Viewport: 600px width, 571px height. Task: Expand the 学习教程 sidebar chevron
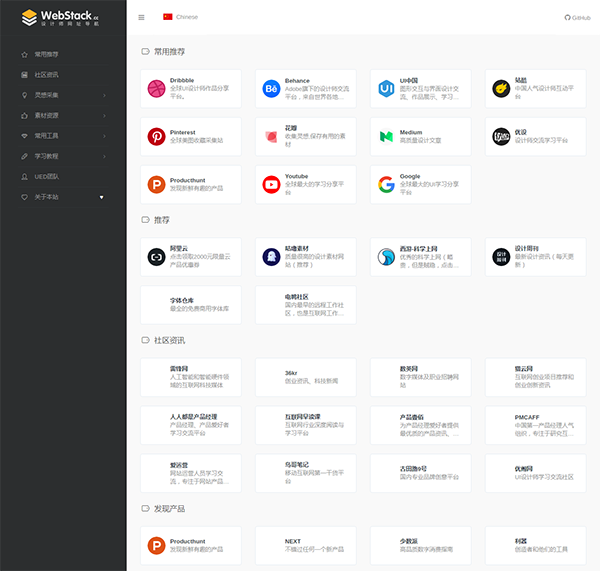pyautogui.click(x=104, y=156)
